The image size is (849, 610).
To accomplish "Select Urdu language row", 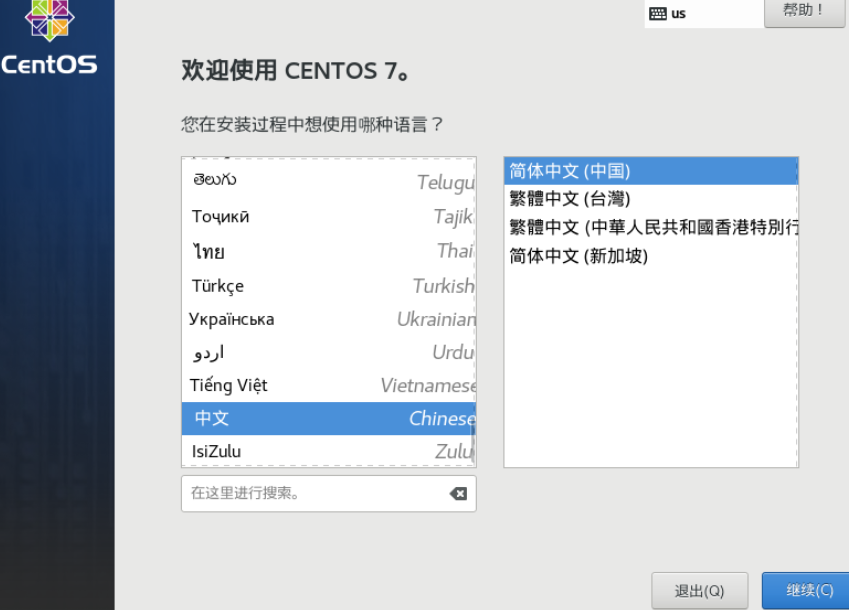I will point(329,352).
